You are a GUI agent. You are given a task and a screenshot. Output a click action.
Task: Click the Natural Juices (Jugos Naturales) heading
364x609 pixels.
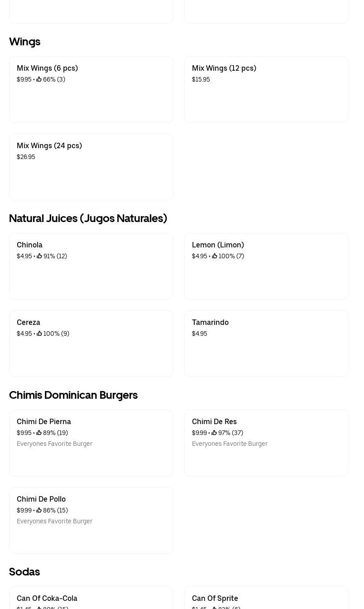point(88,218)
